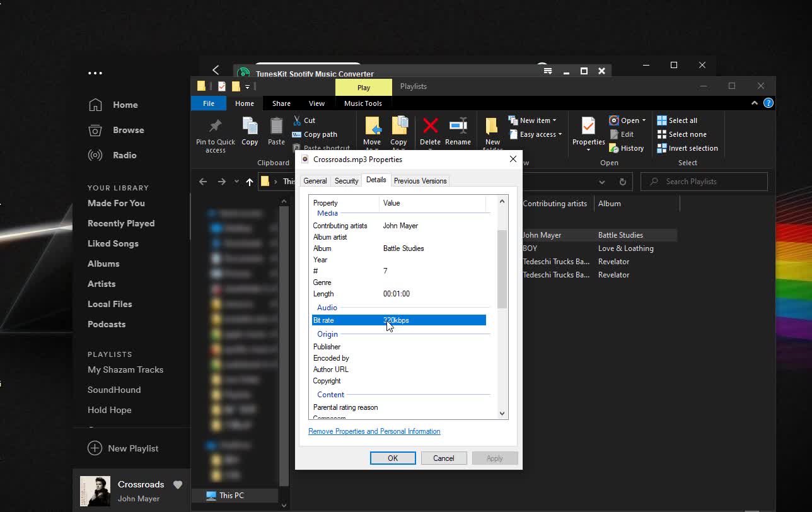Click OK in Properties dialog

pos(393,458)
